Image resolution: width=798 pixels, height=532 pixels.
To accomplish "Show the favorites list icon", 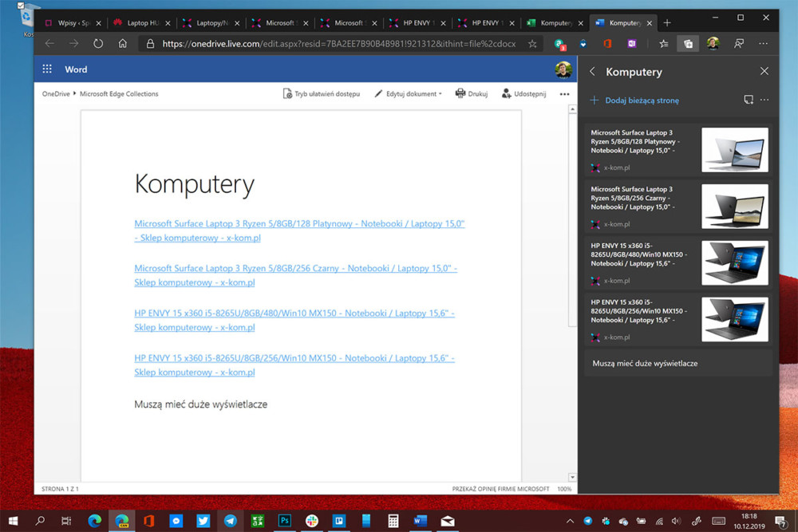I will 664,44.
